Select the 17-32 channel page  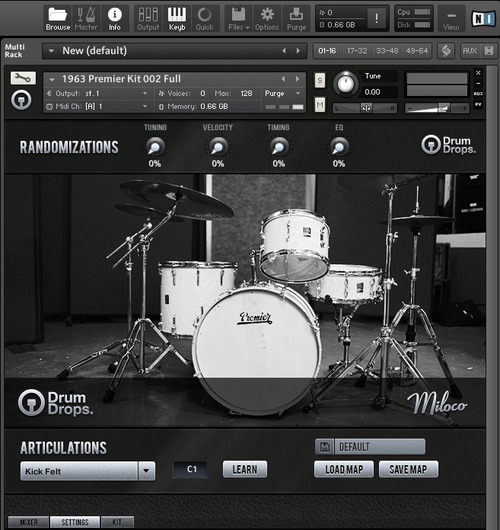[x=357, y=51]
